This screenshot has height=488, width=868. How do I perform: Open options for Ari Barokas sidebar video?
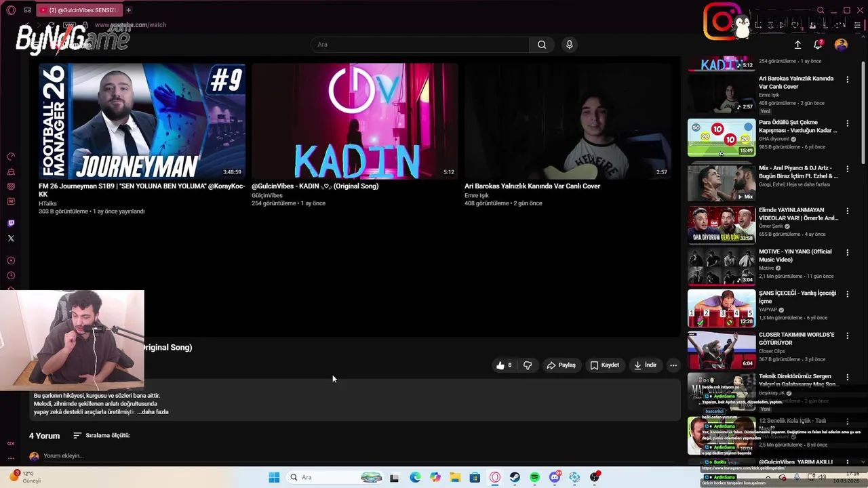tap(847, 79)
